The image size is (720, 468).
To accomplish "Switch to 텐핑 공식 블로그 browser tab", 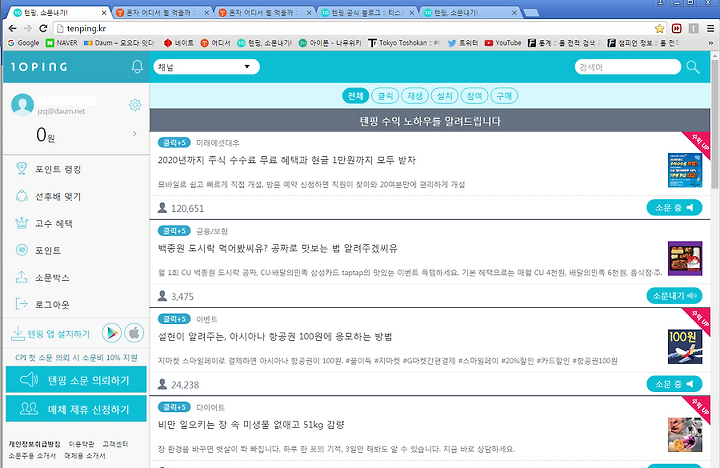I will pos(366,12).
